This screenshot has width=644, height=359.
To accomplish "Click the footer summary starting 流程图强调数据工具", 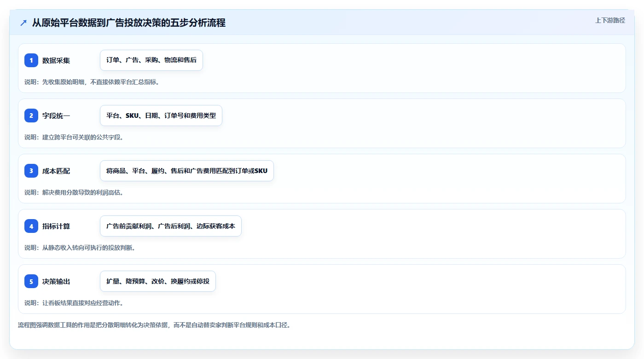I will coord(154,325).
